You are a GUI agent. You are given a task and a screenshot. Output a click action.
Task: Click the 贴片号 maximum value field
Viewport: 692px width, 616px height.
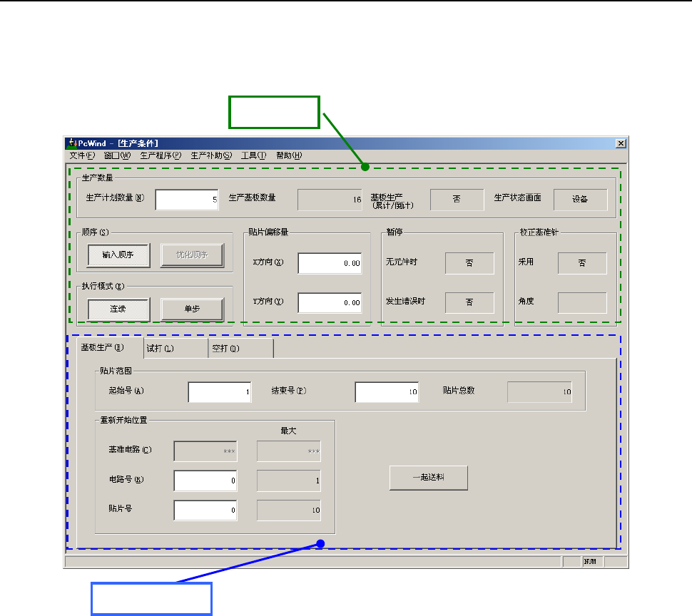[289, 510]
